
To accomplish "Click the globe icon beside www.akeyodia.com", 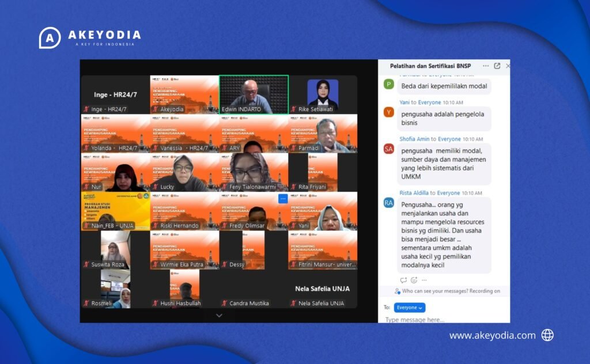I will [x=547, y=335].
